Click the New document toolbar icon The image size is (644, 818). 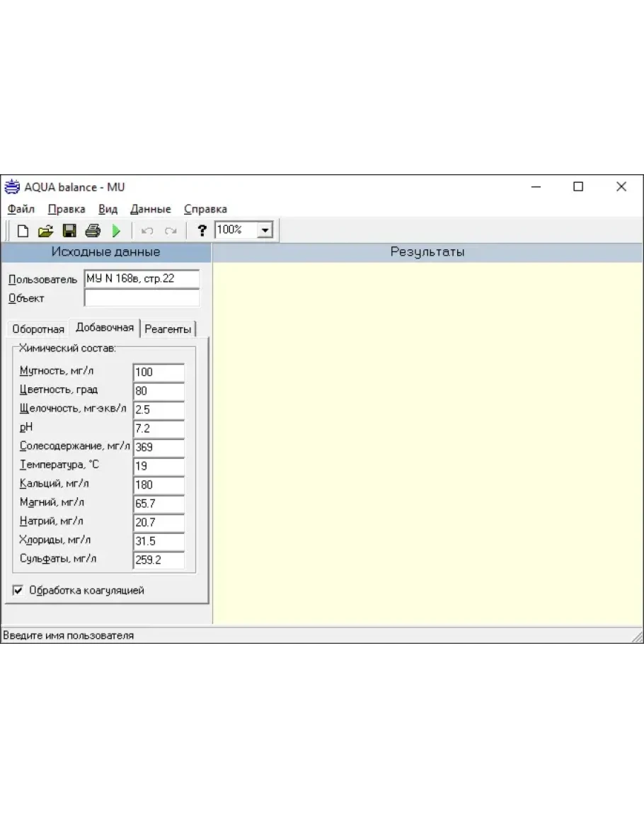tap(23, 230)
